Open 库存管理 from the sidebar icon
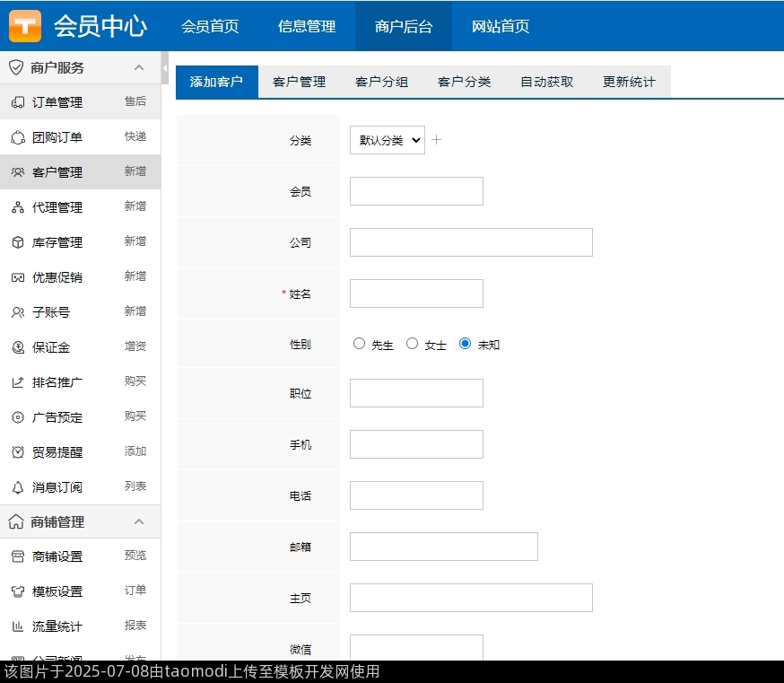 18,241
